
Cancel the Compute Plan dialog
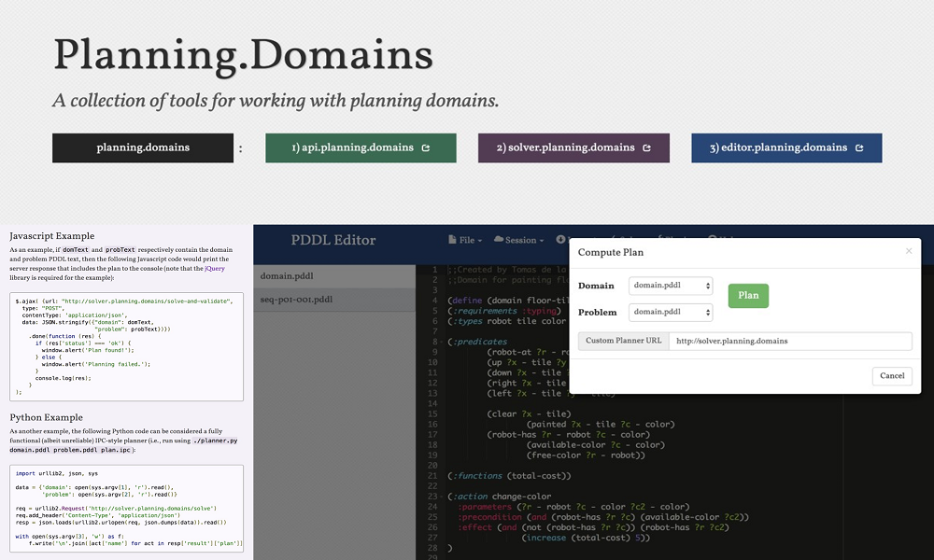click(x=891, y=375)
